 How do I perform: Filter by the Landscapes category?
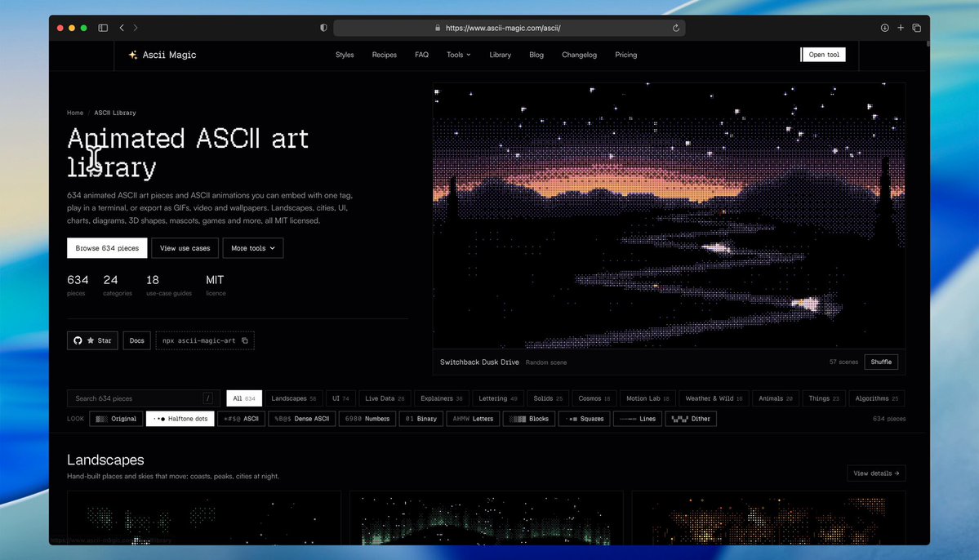tap(293, 398)
